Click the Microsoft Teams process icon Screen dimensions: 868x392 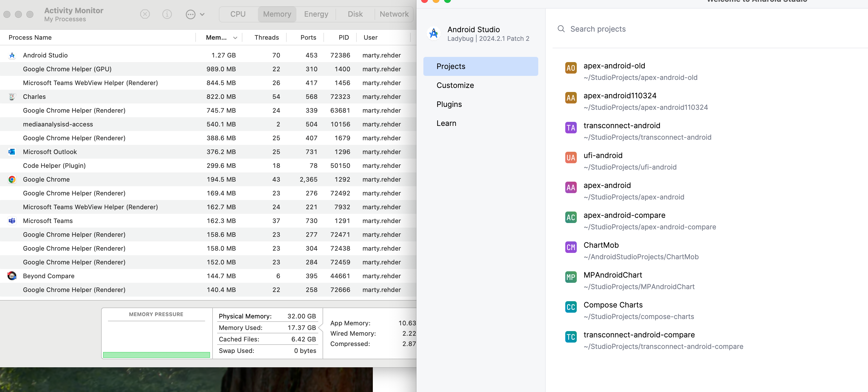click(12, 221)
